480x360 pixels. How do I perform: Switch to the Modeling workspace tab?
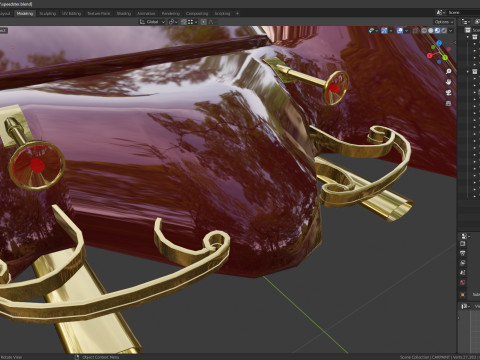tap(25, 13)
